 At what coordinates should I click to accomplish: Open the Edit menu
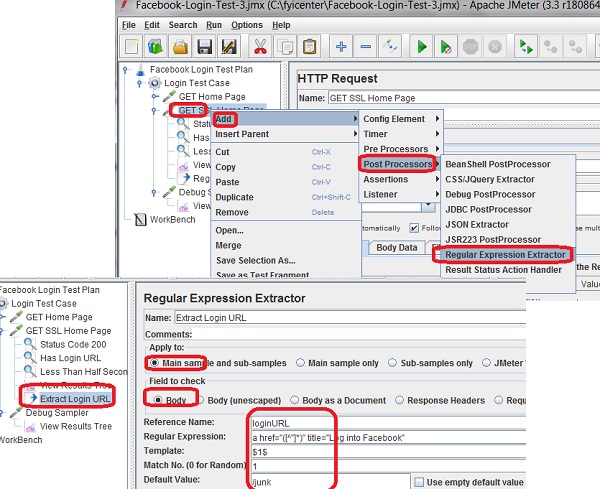pyautogui.click(x=152, y=25)
